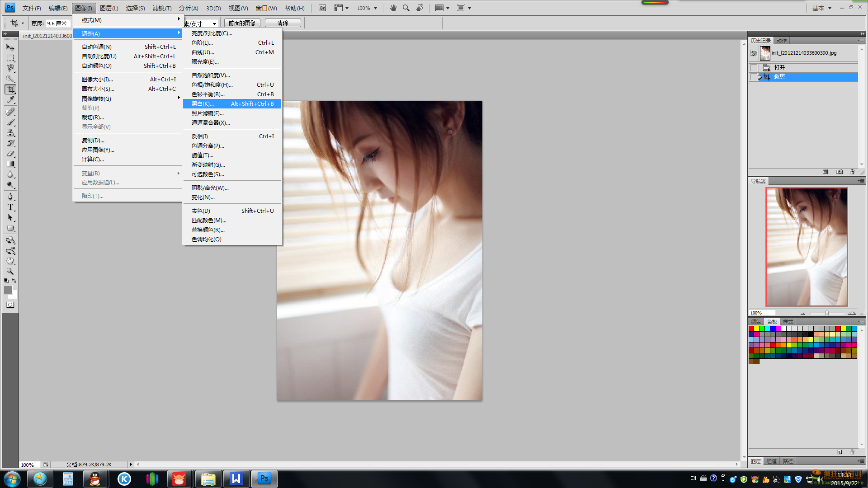Select the Eyedropper tool
The height and width of the screenshot is (488, 868).
(x=10, y=99)
